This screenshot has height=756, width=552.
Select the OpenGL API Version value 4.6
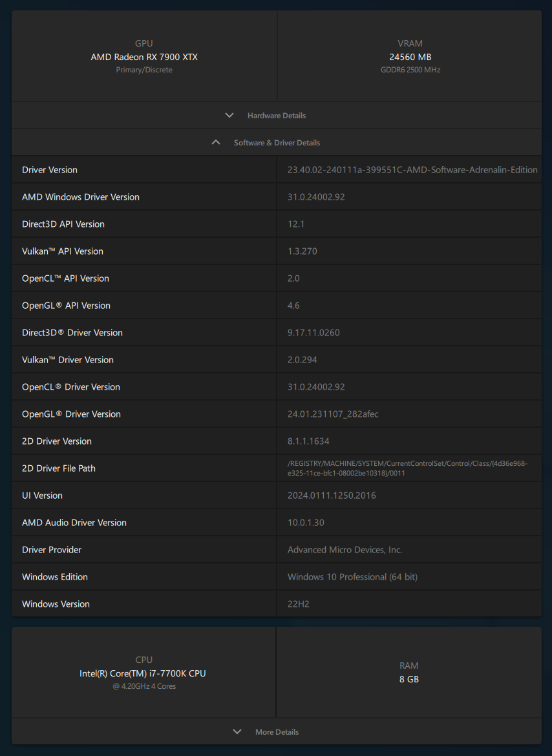[293, 306]
